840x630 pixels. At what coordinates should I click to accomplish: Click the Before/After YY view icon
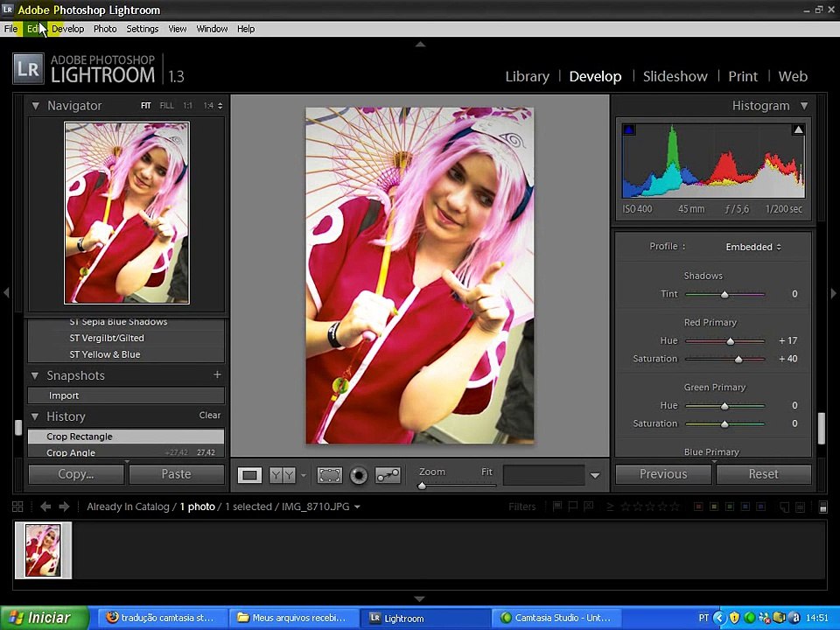tap(283, 475)
